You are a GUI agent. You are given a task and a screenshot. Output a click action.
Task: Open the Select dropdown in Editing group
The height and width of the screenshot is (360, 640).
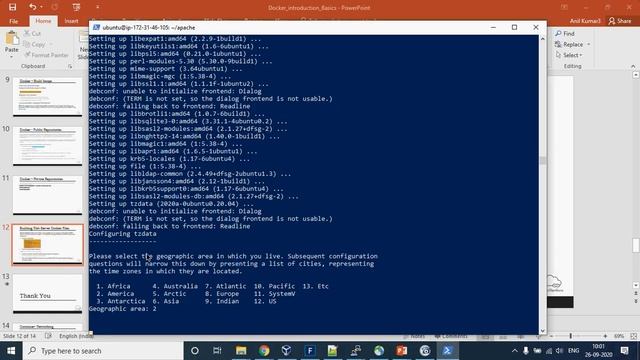(x=569, y=55)
